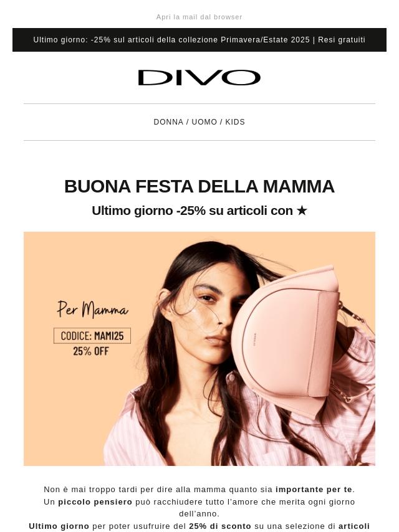This screenshot has width=399, height=532.
Task: Click 'Apri la mail dal browser'
Action: click(x=199, y=17)
